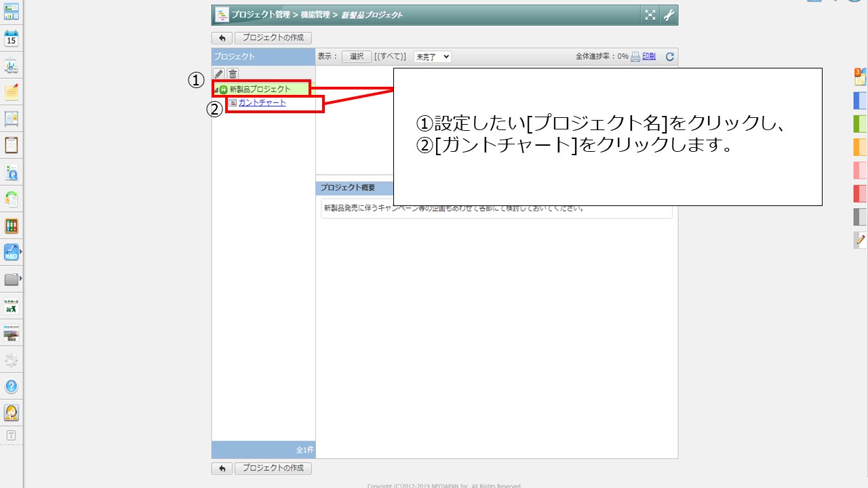
Task: Open the calendar icon showing 15 in sidebar
Action: coord(12,38)
